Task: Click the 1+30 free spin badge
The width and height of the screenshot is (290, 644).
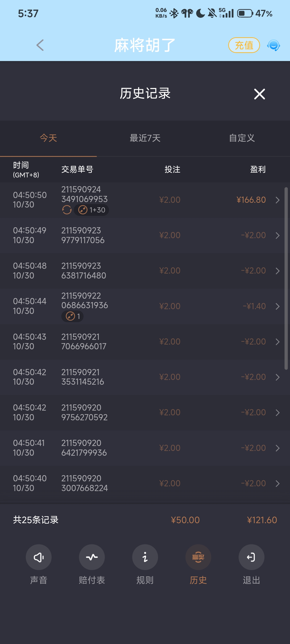Action: tap(91, 210)
